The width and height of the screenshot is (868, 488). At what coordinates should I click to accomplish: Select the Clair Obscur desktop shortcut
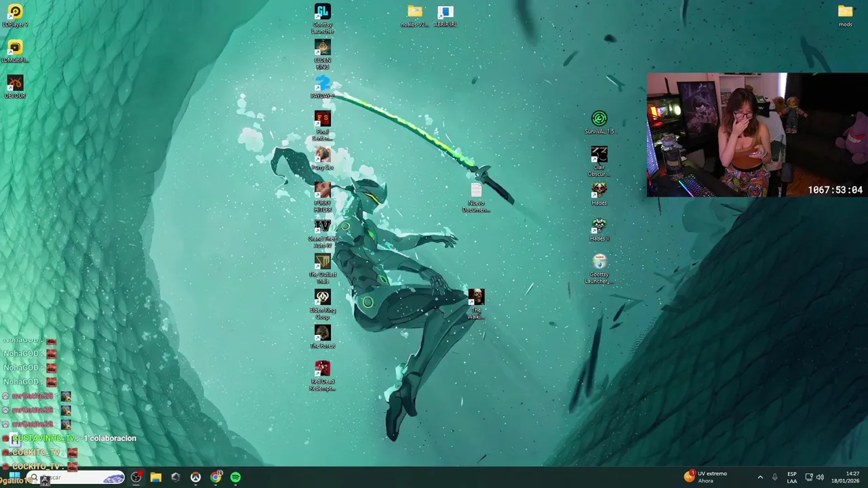tap(599, 162)
